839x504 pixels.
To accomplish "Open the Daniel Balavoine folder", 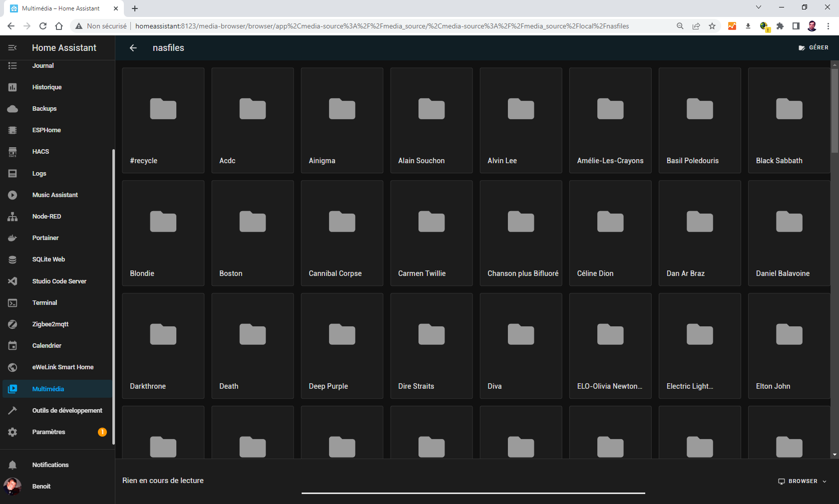I will click(789, 233).
